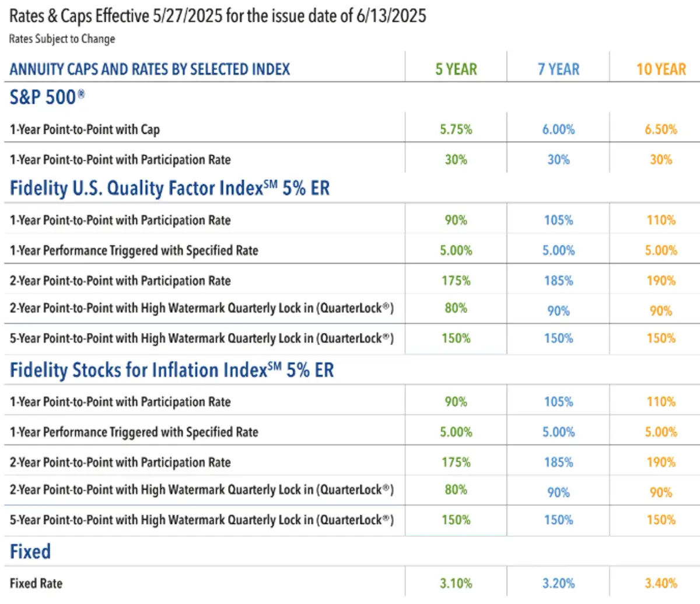Click the "1-Year Point-to-Point with Cap" row label
The image size is (700, 604).
pyautogui.click(x=85, y=130)
